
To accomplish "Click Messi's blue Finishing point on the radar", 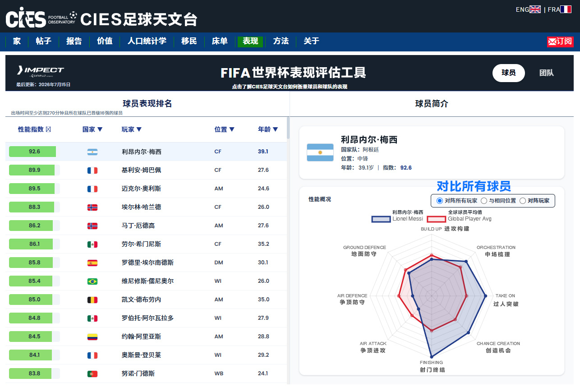I will pyautogui.click(x=432, y=357).
